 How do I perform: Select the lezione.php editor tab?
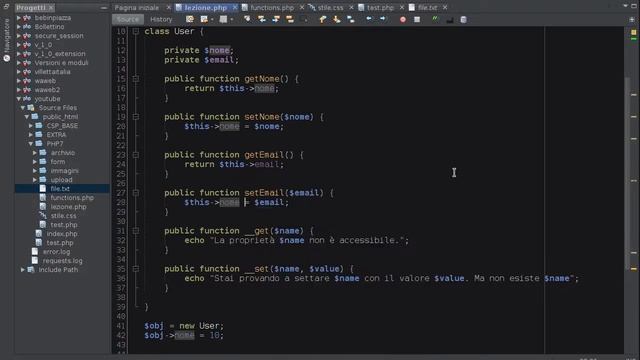point(205,7)
